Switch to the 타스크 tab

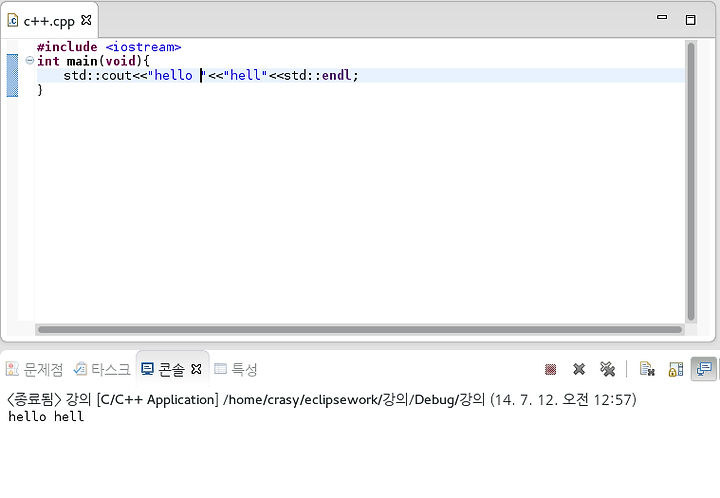[x=102, y=369]
